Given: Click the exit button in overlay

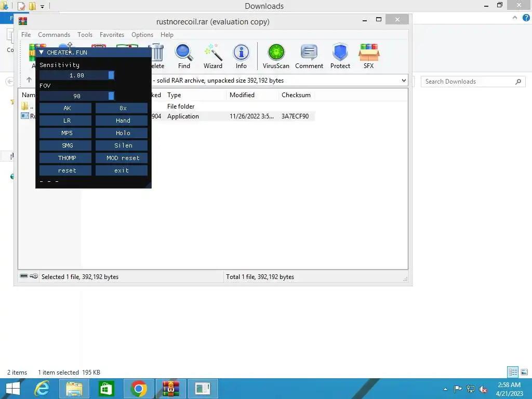Looking at the screenshot, I should (x=122, y=170).
